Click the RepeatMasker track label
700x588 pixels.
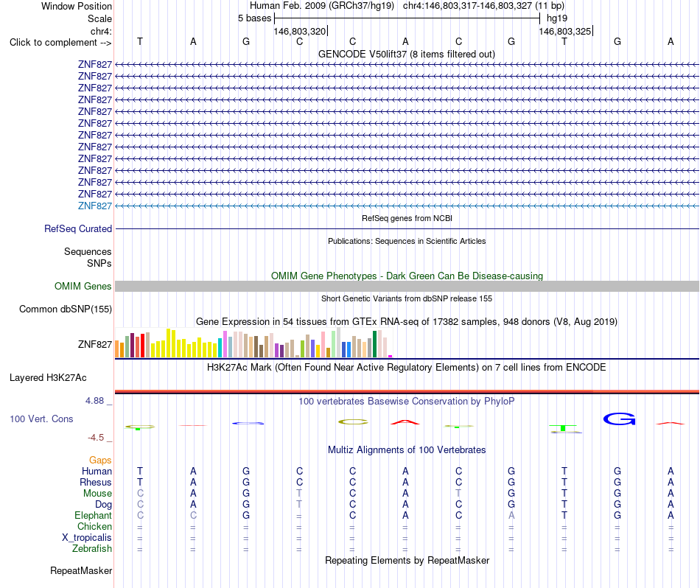pos(81,570)
